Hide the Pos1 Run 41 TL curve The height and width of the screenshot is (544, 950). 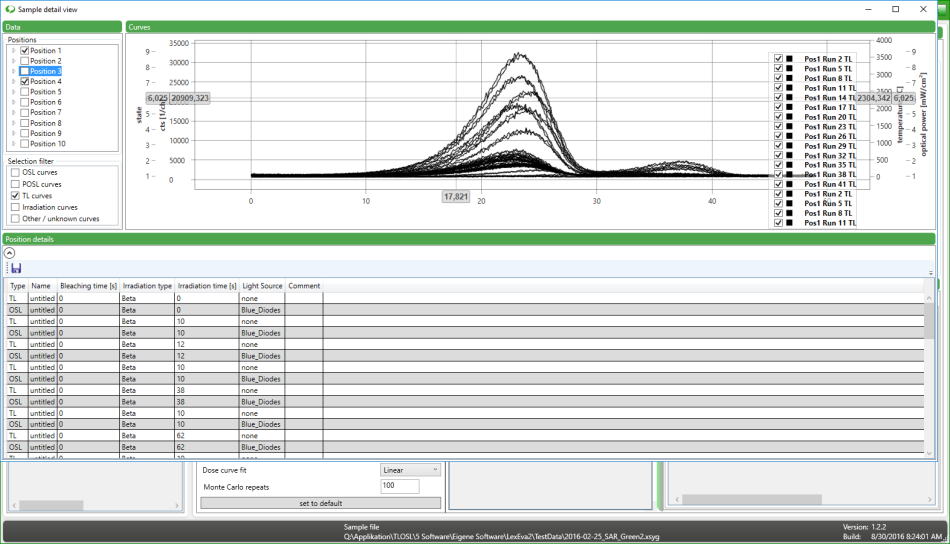(779, 184)
